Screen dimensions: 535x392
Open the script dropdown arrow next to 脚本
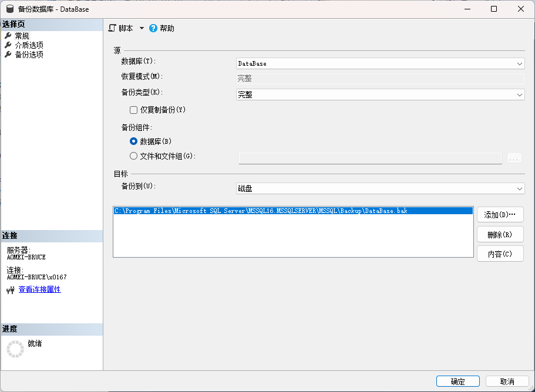click(x=142, y=28)
